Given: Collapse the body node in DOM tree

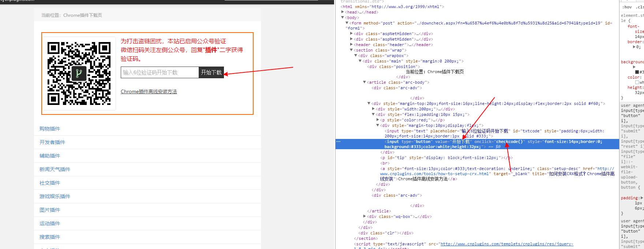Looking at the screenshot, I should pyautogui.click(x=343, y=18).
